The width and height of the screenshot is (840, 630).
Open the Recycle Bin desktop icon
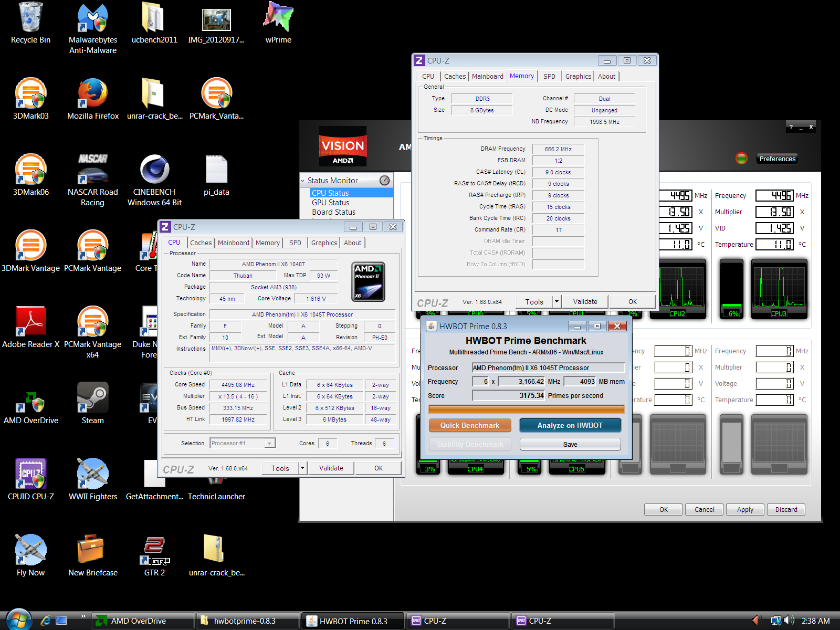[x=30, y=24]
